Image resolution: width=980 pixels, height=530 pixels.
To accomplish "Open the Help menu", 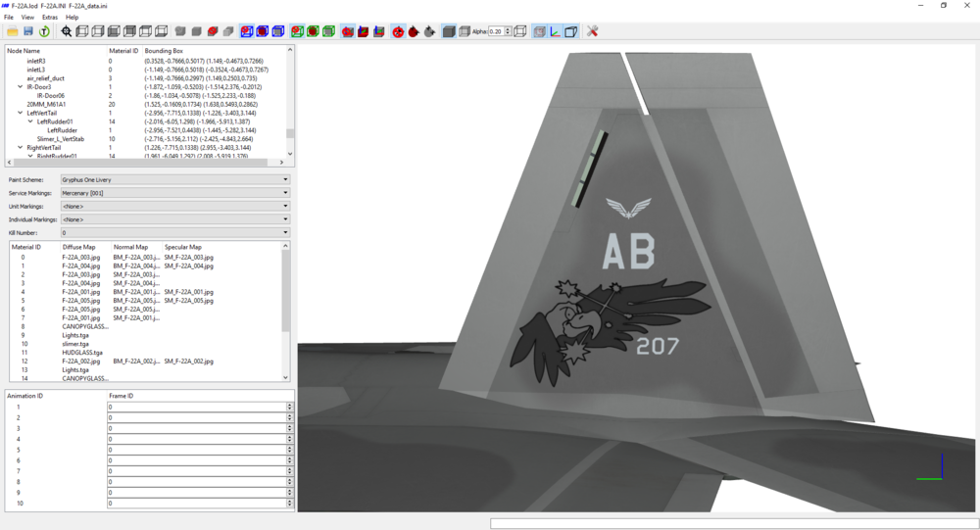I will [72, 17].
